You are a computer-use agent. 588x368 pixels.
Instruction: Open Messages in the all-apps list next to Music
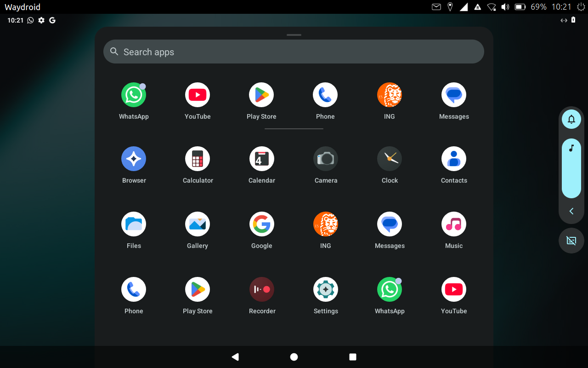pos(390,224)
